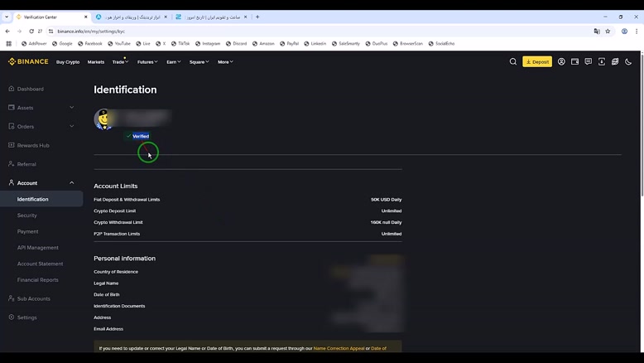Viewport: 644px width, 363px height.
Task: Expand the Orders sidebar section
Action: 71,126
